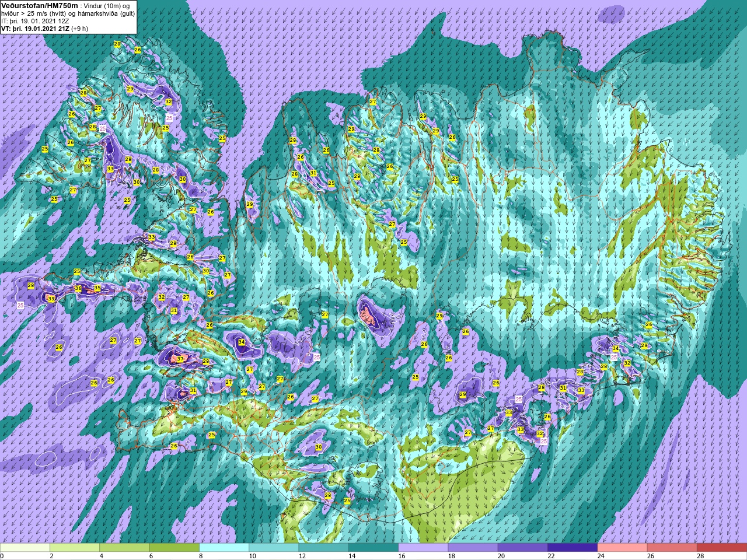Select the legend scale number 4
This screenshot has height=560, width=747.
click(x=101, y=556)
